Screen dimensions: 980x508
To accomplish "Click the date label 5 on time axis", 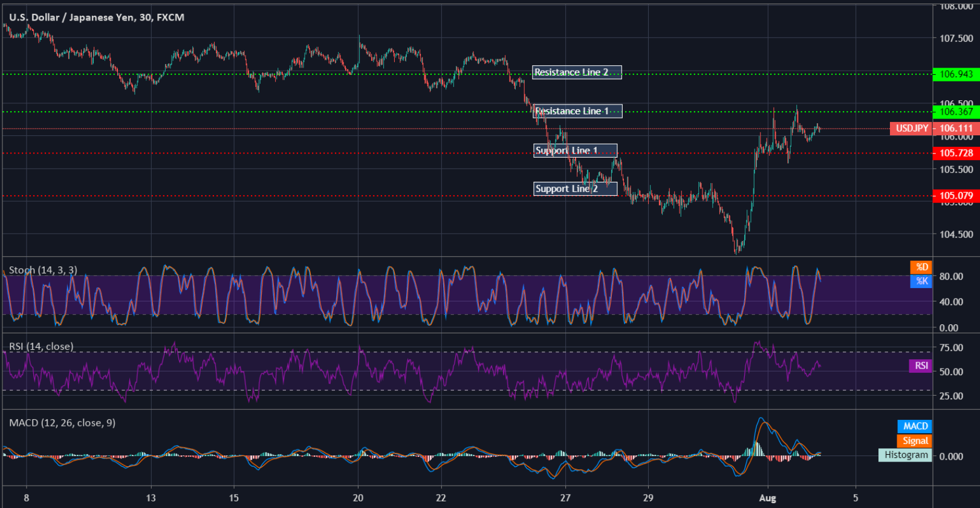I will tap(855, 498).
